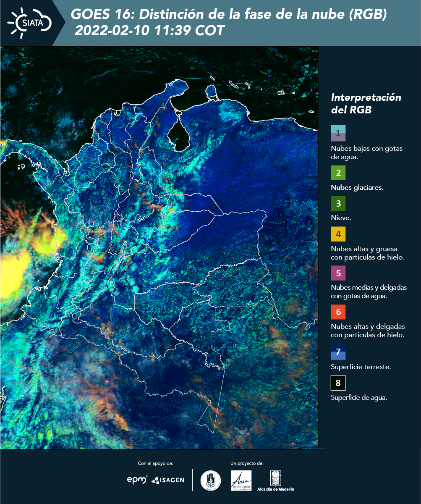Click the Alcaldía de Medellín logo
This screenshot has width=421, height=504.
(x=276, y=480)
